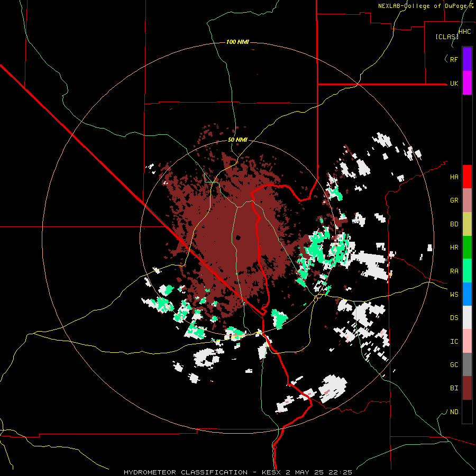The width and height of the screenshot is (476, 476).
Task: Click the [CLAS] units label
Action: coord(447,36)
